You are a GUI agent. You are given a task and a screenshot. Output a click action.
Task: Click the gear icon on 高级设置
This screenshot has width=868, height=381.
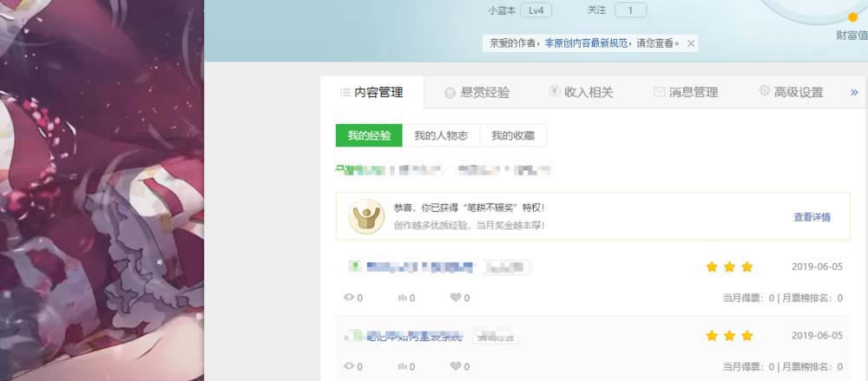pos(764,91)
